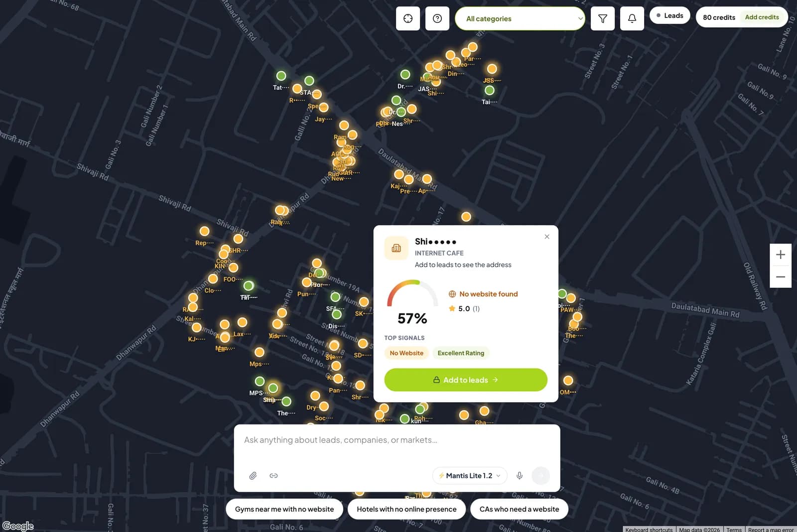
Task: Click the 5.0 star rating
Action: (464, 309)
